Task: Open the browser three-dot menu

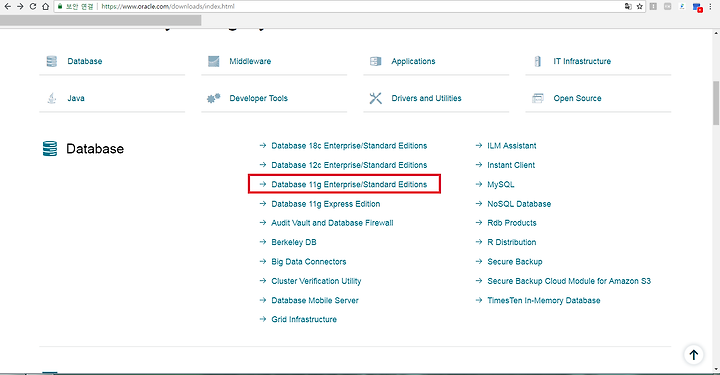Action: click(711, 6)
